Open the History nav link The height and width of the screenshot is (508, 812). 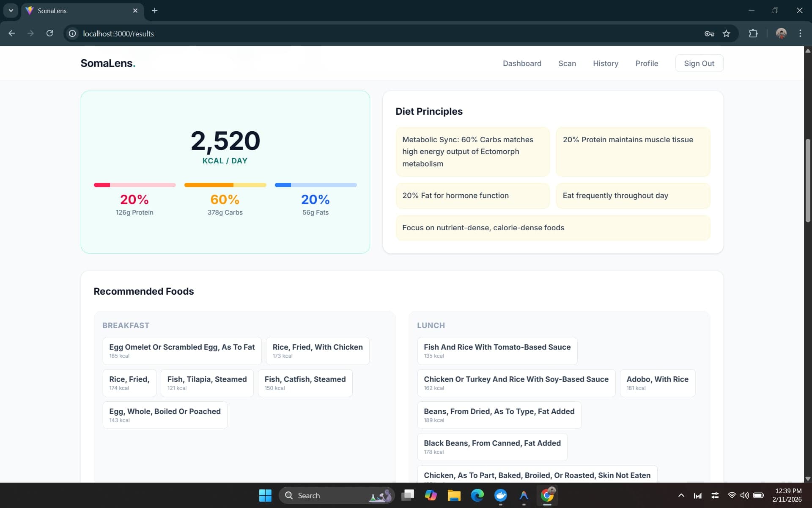pos(606,63)
